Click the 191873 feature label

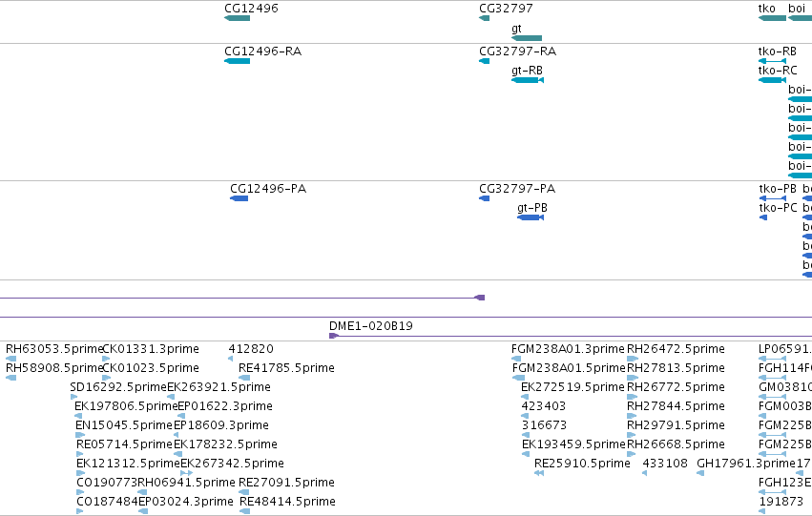781,502
